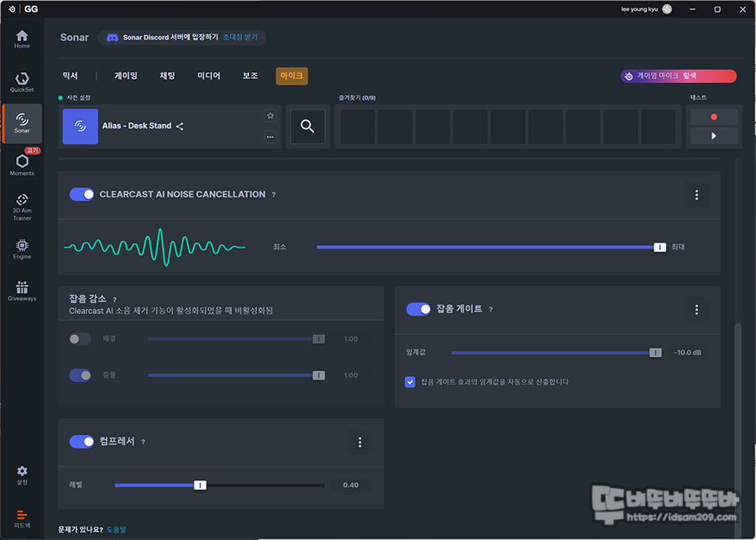Start recording a mic test
The height and width of the screenshot is (540, 756).
coord(713,118)
